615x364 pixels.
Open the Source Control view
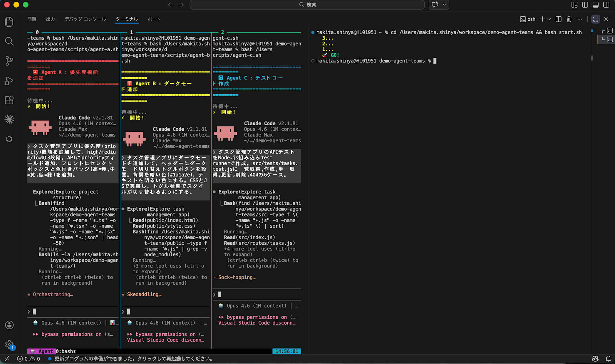9,61
